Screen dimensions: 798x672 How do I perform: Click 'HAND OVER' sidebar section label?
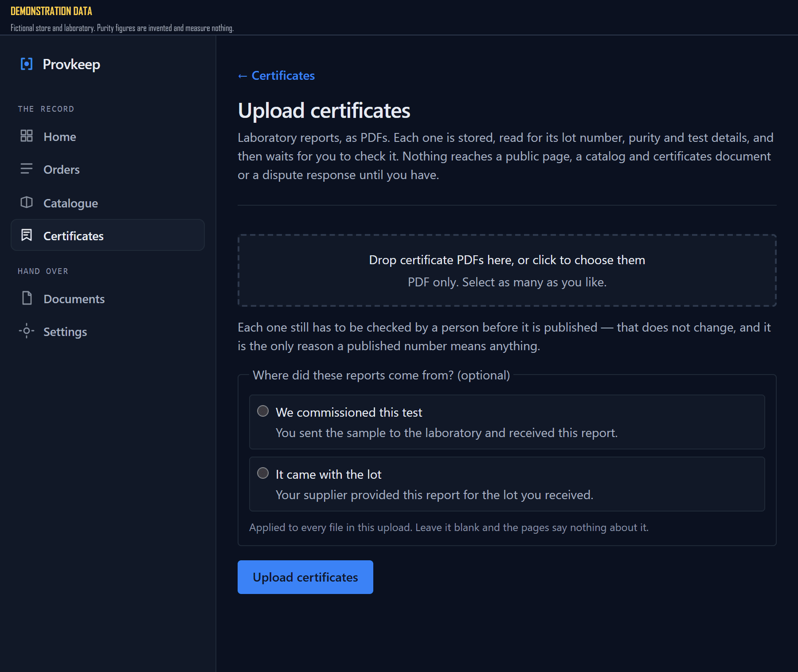(43, 271)
